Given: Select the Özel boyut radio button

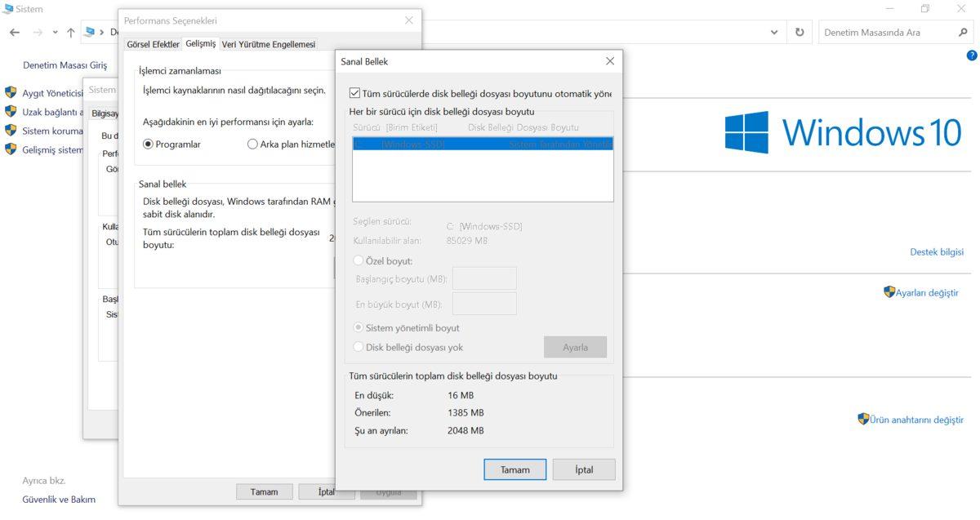Looking at the screenshot, I should click(358, 260).
